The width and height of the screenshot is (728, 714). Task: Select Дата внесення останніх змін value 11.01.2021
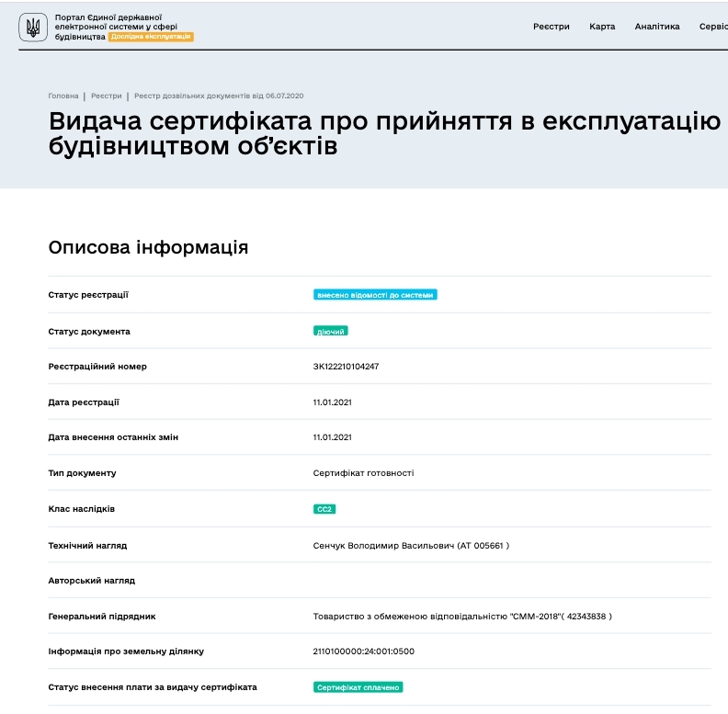333,437
